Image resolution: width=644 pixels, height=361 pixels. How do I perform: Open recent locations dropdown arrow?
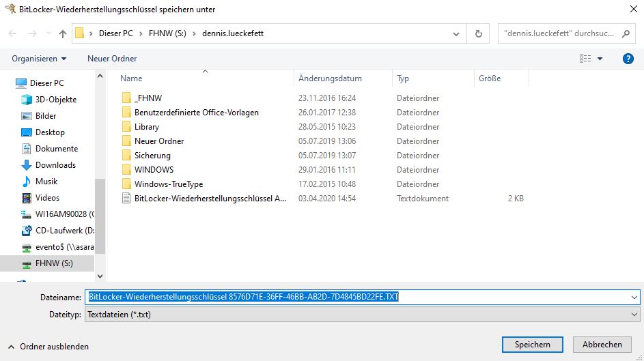pyautogui.click(x=48, y=33)
